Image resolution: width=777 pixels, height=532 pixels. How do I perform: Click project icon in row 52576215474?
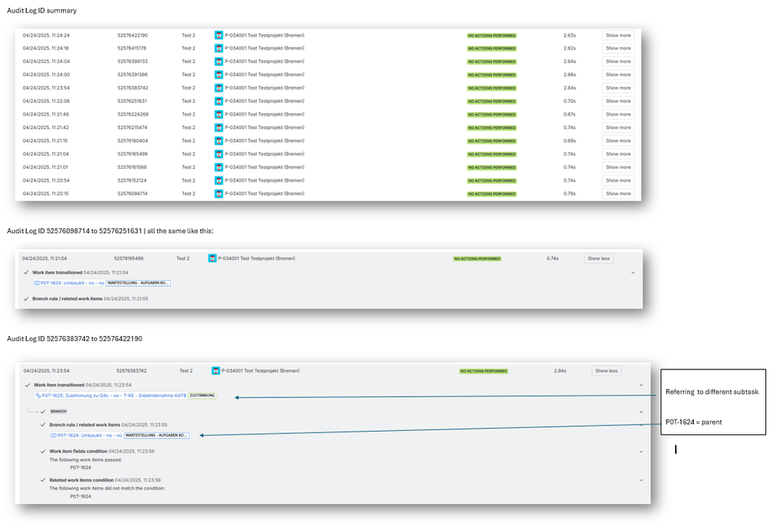[x=219, y=128]
